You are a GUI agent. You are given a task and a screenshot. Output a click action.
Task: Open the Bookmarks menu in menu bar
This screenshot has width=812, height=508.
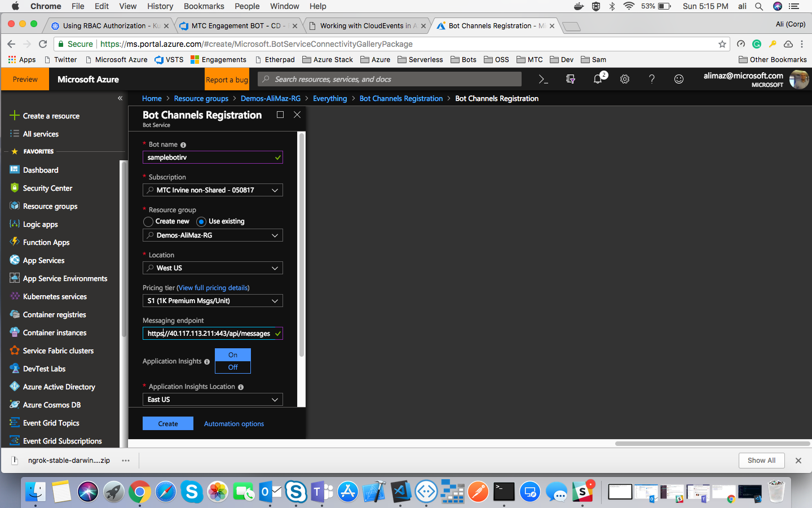(x=204, y=6)
